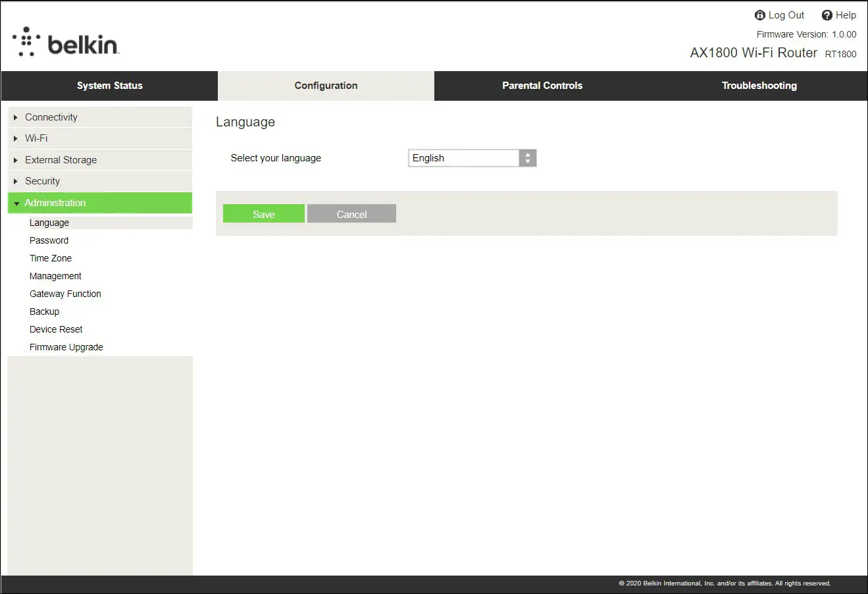Screen dimensions: 868x594
Task: Click the Belkin logo
Action: point(66,42)
